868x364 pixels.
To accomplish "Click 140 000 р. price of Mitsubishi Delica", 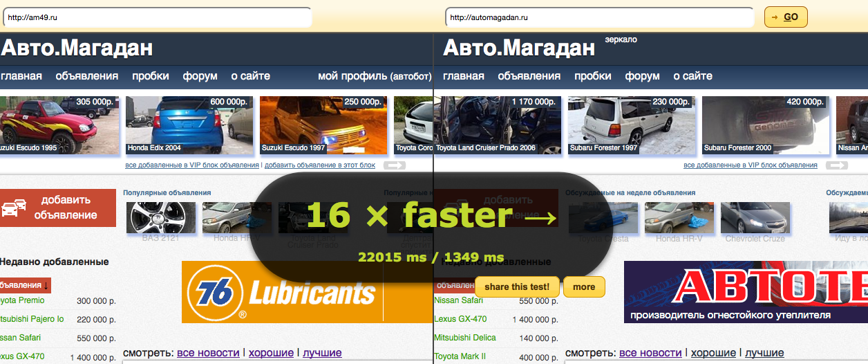I will [538, 338].
